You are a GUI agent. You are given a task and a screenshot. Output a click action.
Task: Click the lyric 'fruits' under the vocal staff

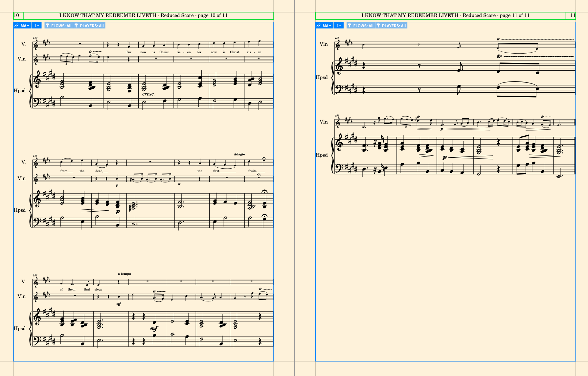click(252, 171)
